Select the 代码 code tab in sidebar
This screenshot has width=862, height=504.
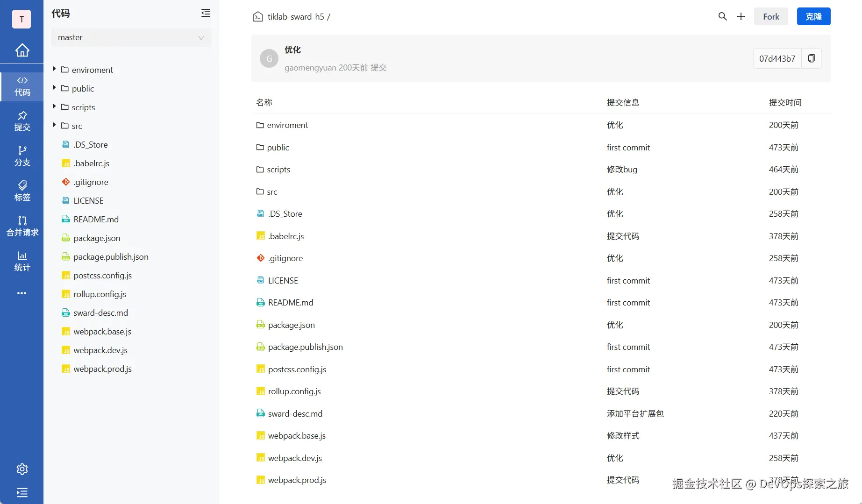click(x=22, y=86)
